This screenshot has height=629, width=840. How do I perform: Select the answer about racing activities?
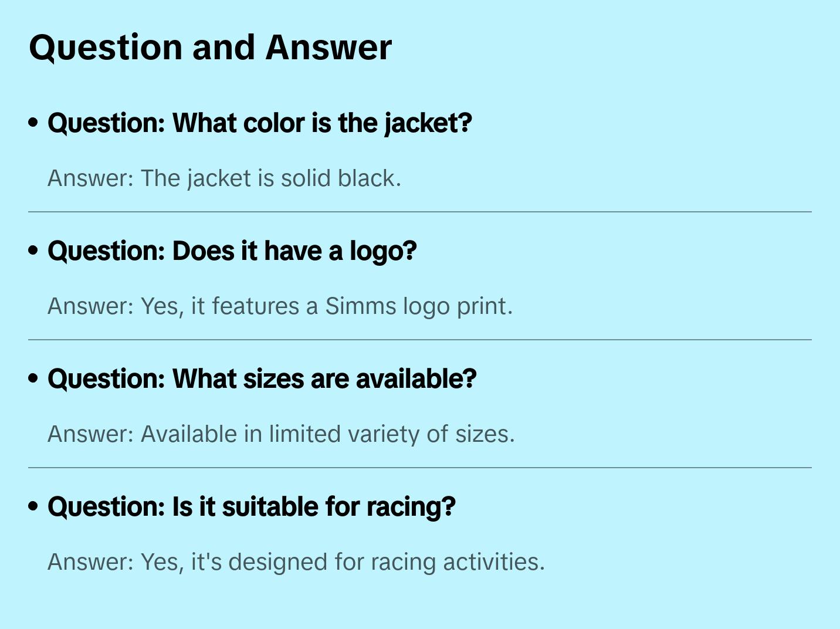296,562
